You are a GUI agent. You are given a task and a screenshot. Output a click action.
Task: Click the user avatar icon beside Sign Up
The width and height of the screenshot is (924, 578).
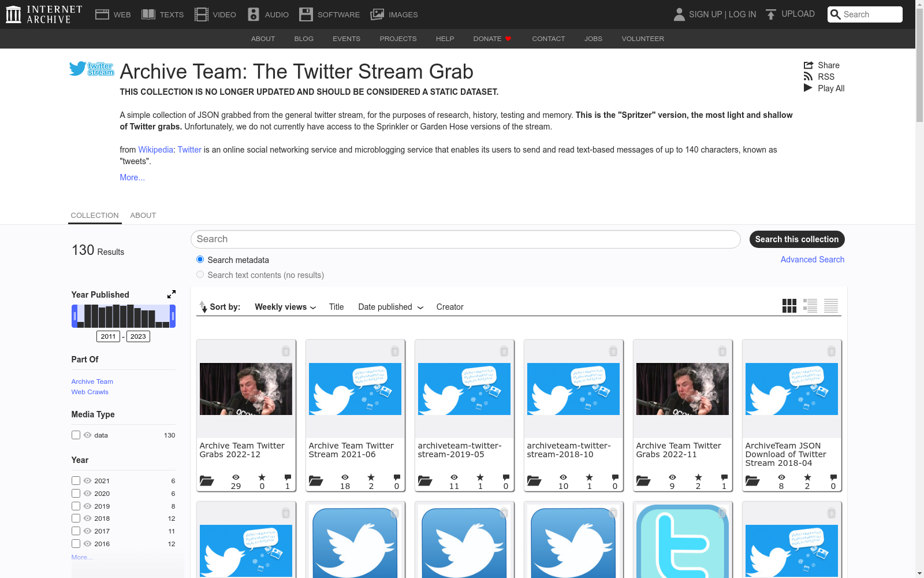tap(679, 14)
